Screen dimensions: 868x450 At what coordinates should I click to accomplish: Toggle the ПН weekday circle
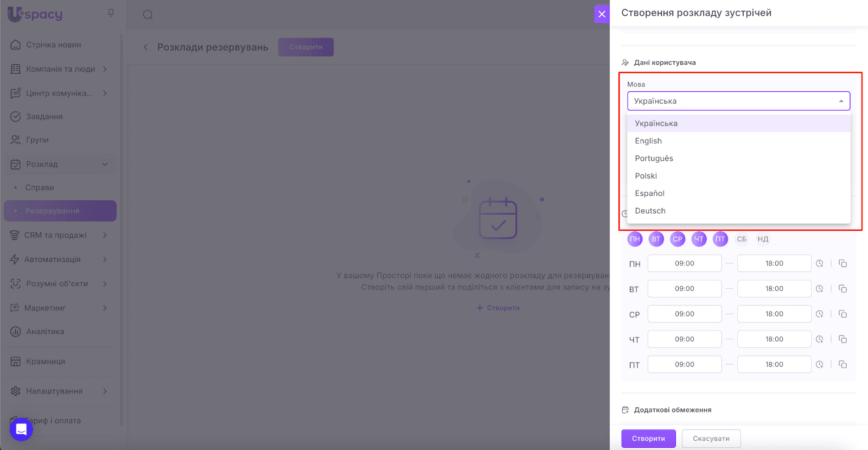click(x=635, y=239)
